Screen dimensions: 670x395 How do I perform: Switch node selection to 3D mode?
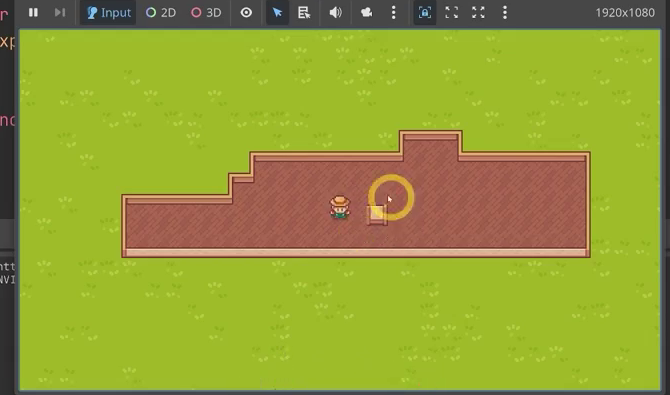pos(206,12)
